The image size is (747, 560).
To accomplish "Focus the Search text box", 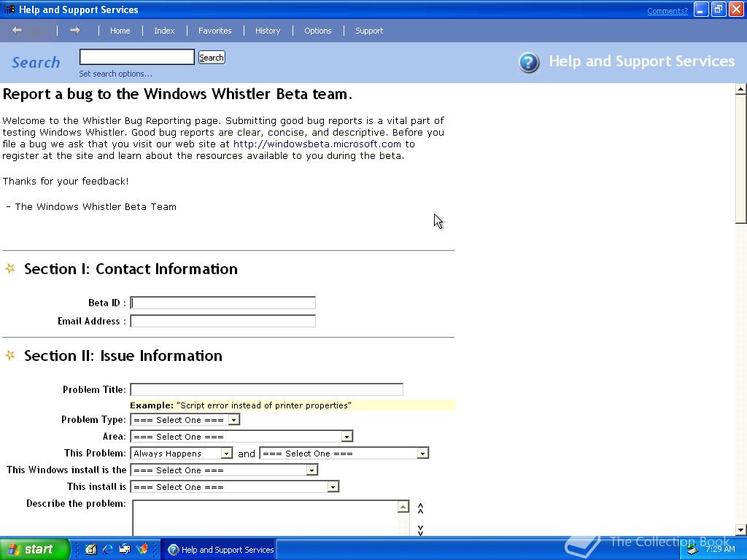I will (137, 57).
